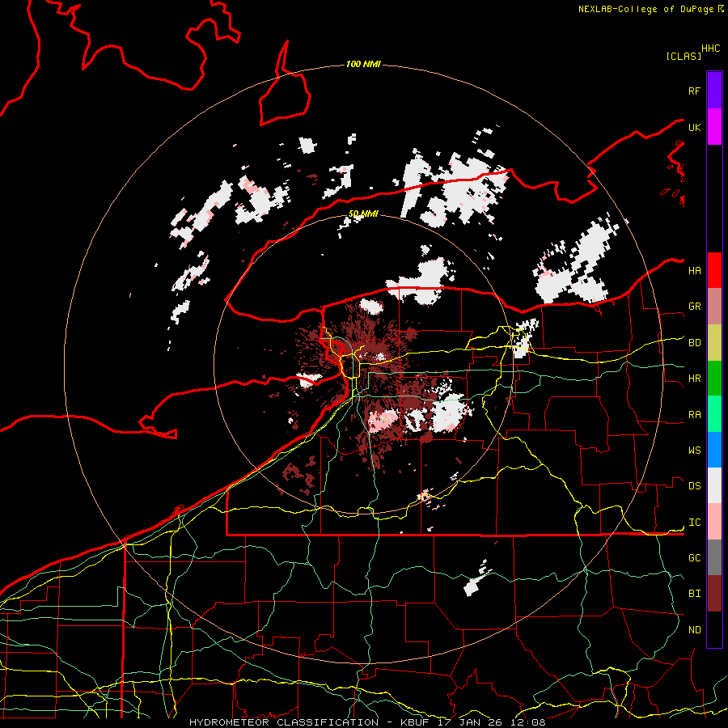Click the HA red legend swatch
Image resolution: width=728 pixels, height=728 pixels.
(x=714, y=270)
